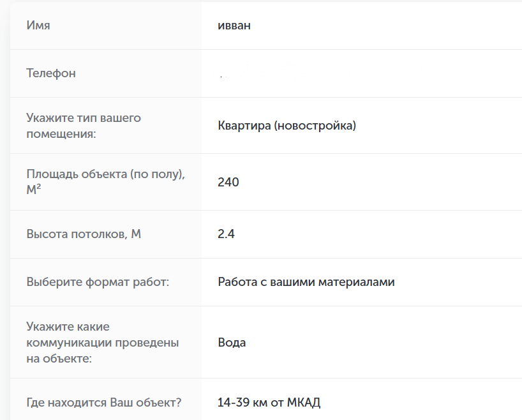Click the Высота потолков, М label
The image size is (522, 420).
83,234
